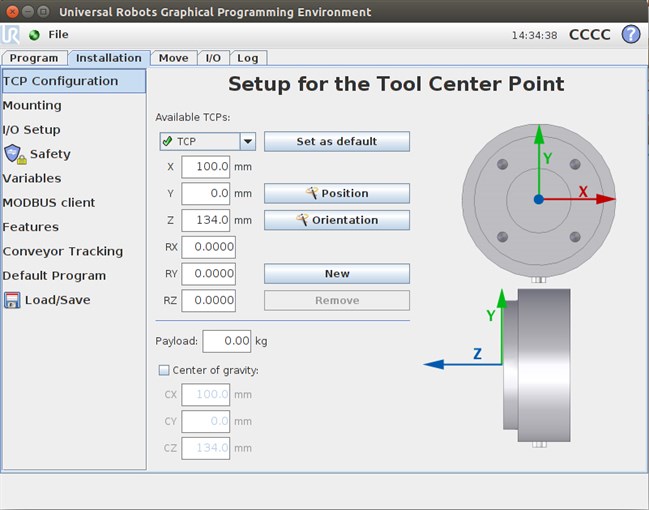Open Conveyor Tracking in the sidebar
The width and height of the screenshot is (649, 510).
62,251
